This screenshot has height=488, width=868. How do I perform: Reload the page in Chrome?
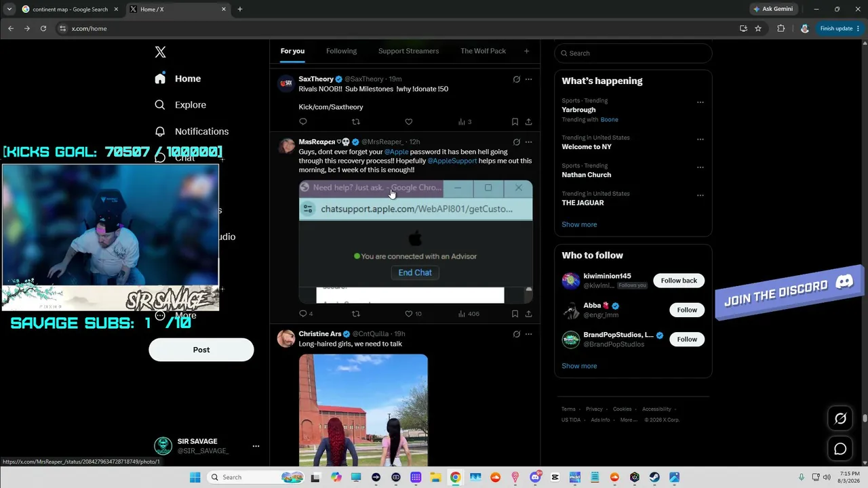click(x=43, y=28)
